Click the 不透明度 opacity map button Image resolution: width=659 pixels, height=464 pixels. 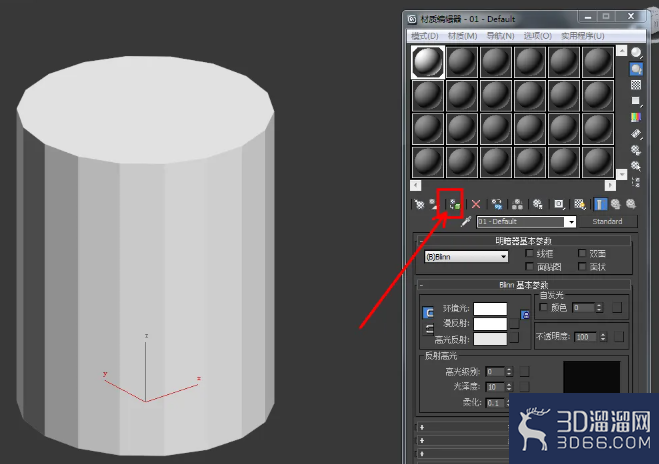[619, 336]
